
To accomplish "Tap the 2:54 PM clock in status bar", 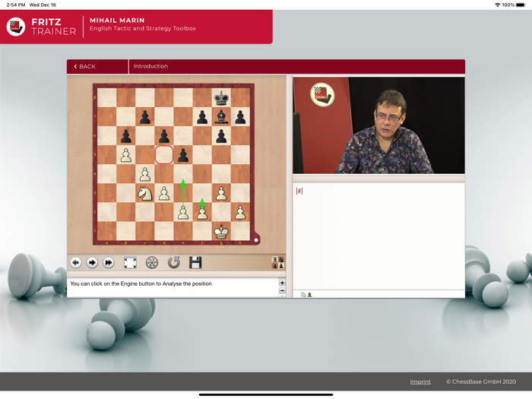I will (16, 5).
